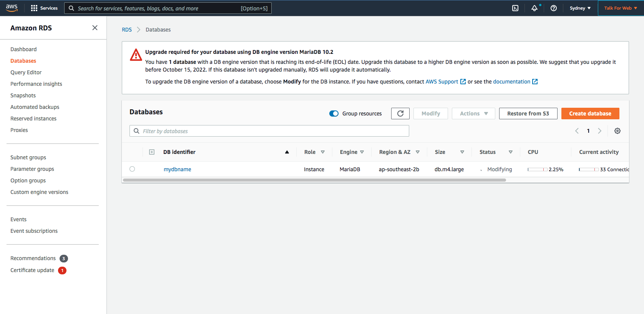The image size is (644, 314).
Task: Open the documentation link
Action: click(x=511, y=82)
